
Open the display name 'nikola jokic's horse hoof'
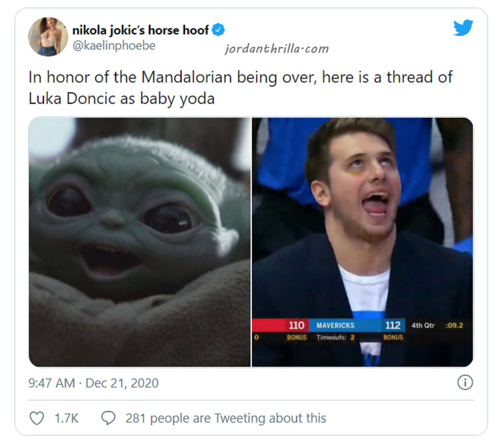point(140,30)
